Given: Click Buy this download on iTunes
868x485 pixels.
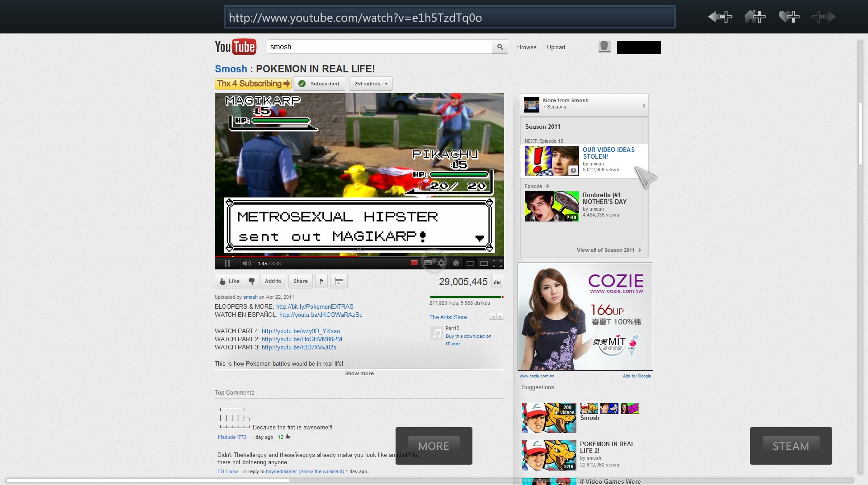Looking at the screenshot, I should (468, 340).
